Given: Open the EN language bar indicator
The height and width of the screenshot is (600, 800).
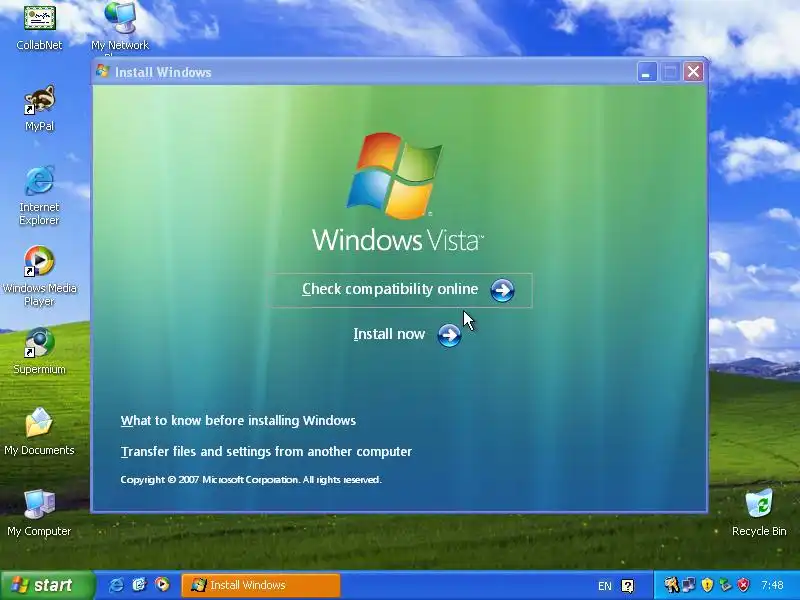Looking at the screenshot, I should tap(605, 586).
